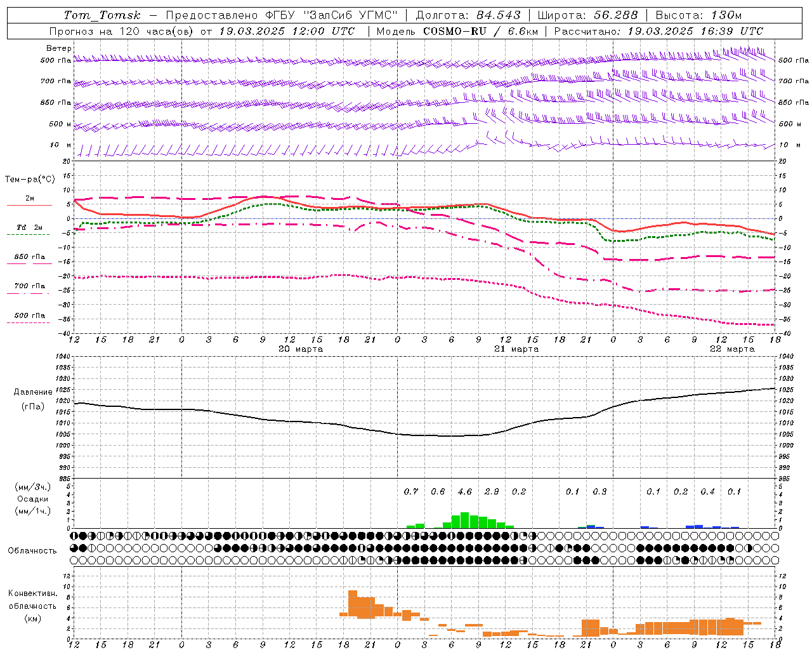The image size is (812, 650).
Task: Click the tallest orange convective cloud bar
Action: 353,604
